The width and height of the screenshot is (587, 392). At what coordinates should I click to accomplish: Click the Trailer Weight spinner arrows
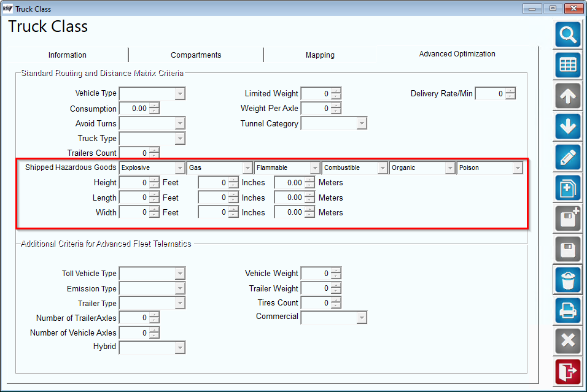click(336, 288)
